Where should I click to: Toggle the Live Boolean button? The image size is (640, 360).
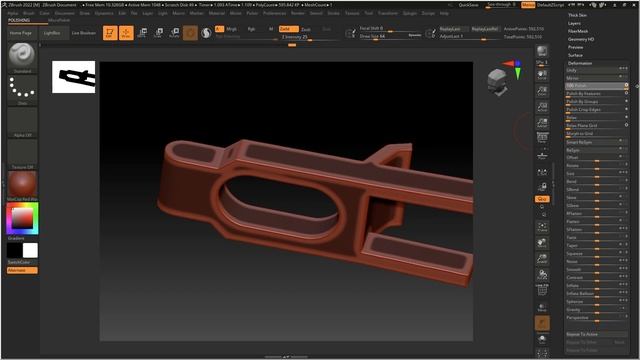tap(84, 33)
